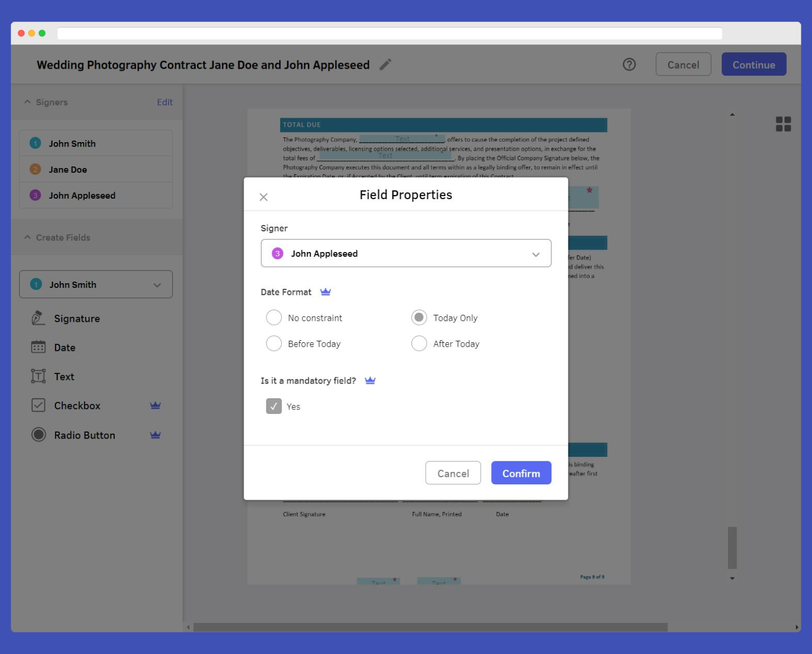Confirm the field properties

point(521,473)
